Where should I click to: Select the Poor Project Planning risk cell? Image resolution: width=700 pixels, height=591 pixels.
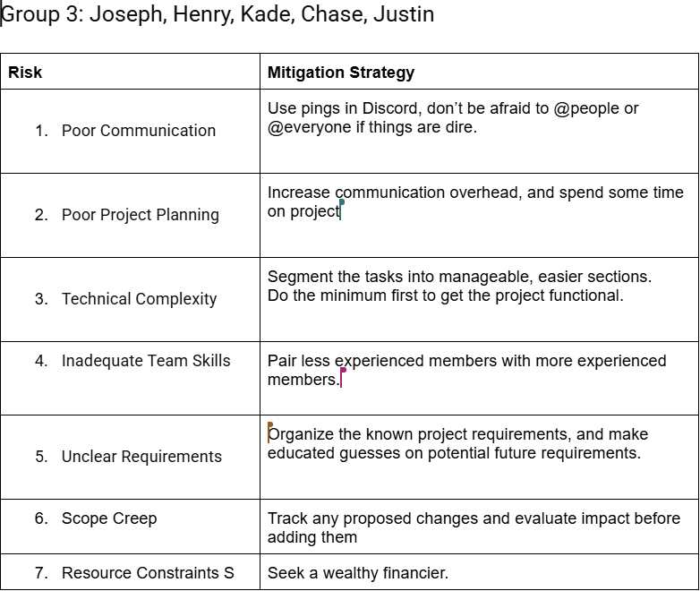tap(140, 215)
